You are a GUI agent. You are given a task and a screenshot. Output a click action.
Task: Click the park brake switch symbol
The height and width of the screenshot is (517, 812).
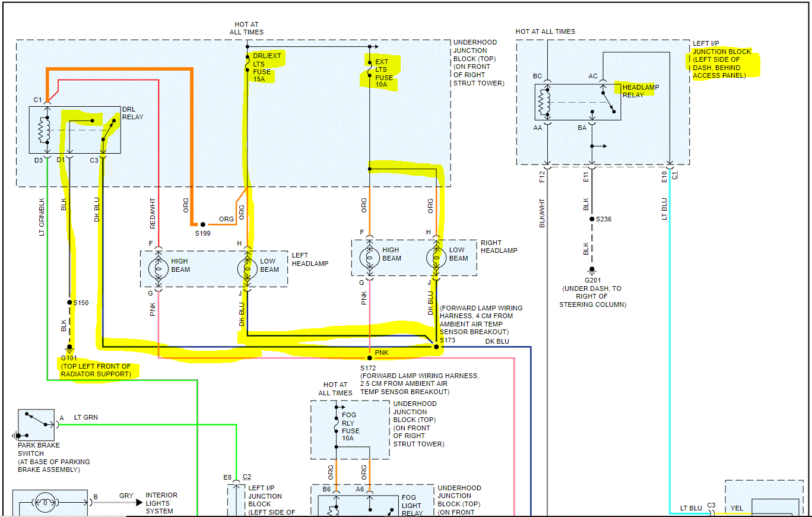[36, 424]
